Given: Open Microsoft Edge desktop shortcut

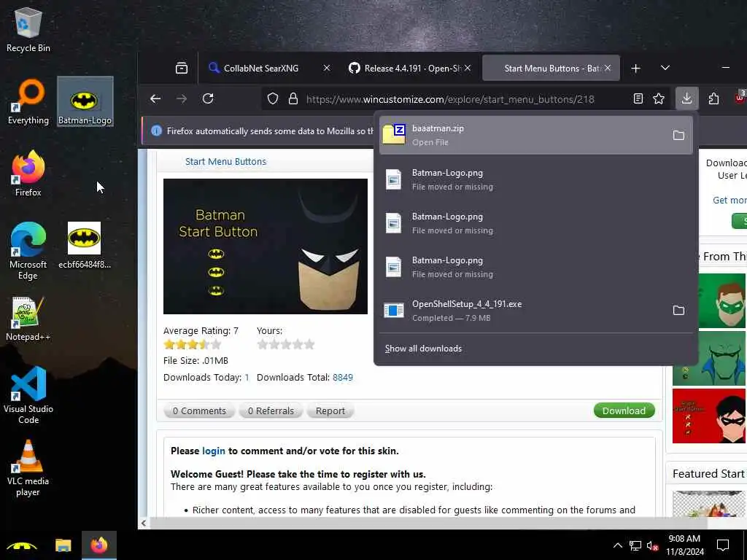Looking at the screenshot, I should tap(28, 251).
